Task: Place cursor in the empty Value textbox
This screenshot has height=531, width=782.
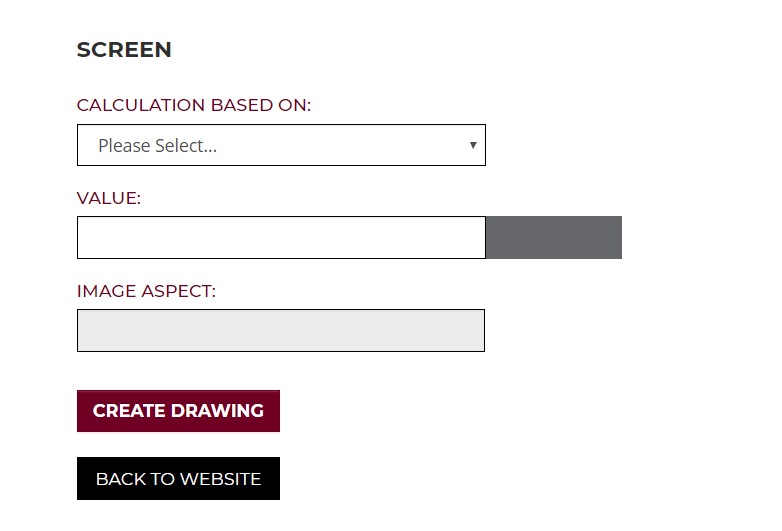Action: pyautogui.click(x=281, y=238)
